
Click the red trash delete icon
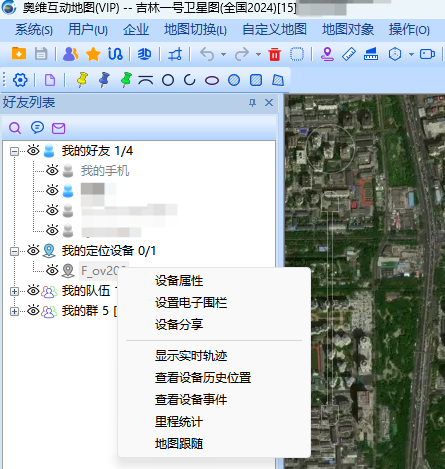click(x=275, y=54)
